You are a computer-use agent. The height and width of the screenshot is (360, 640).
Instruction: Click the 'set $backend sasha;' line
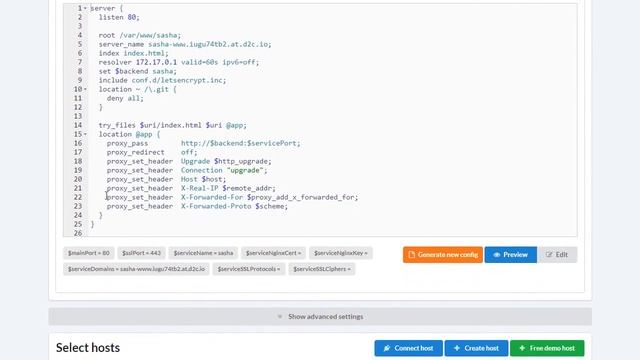(138, 71)
